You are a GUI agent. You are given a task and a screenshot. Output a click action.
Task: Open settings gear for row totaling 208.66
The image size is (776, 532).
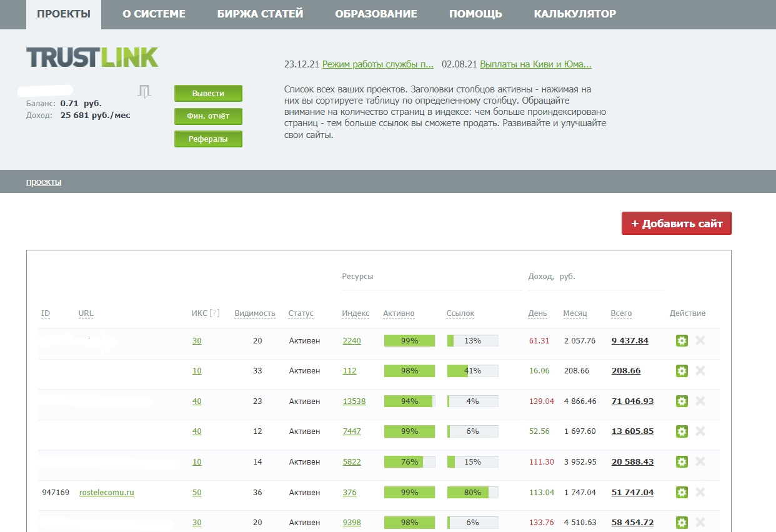682,370
